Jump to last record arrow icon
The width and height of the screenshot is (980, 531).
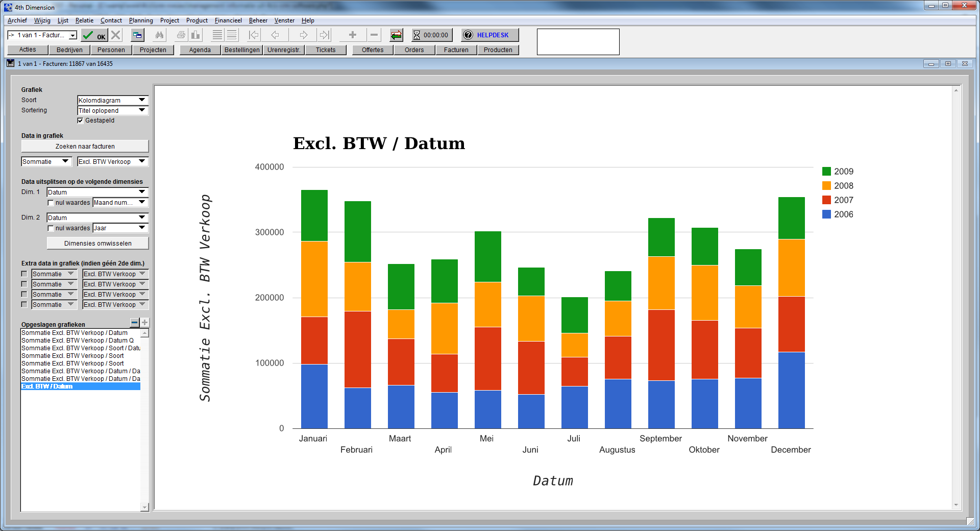pos(325,35)
